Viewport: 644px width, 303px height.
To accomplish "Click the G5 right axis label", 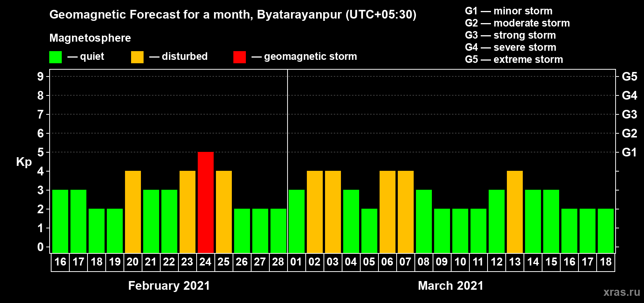I will click(x=630, y=77).
